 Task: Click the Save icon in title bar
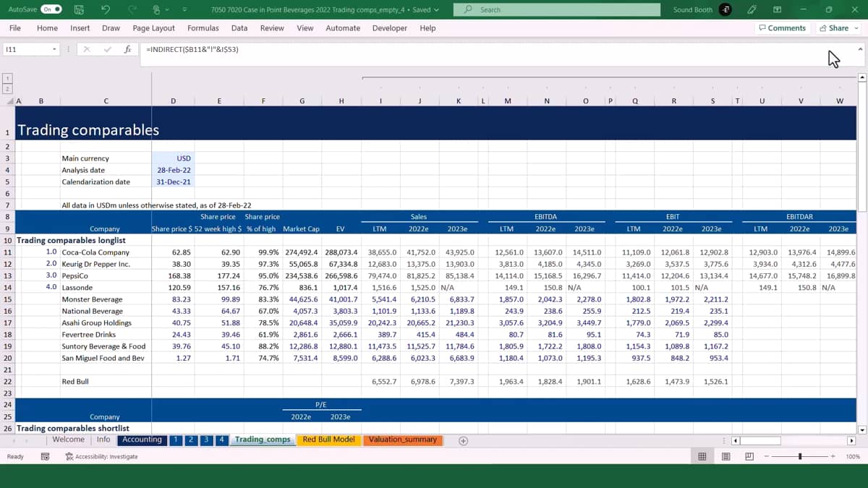click(80, 9)
